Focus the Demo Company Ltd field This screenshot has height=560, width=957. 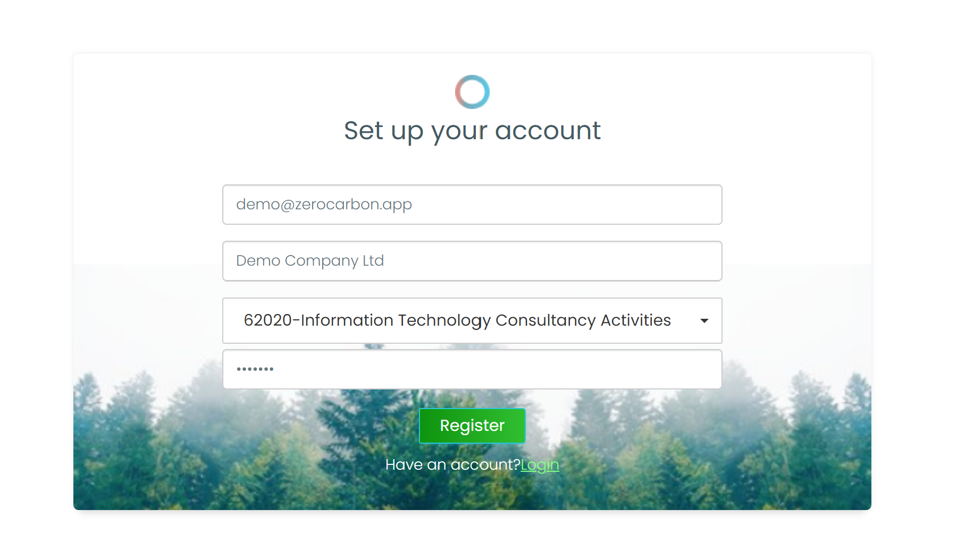[472, 261]
